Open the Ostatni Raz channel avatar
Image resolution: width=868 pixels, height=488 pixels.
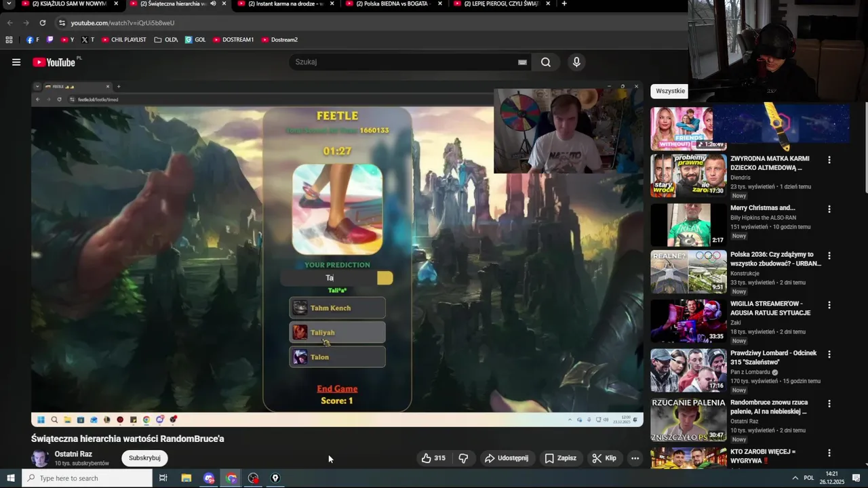pyautogui.click(x=40, y=458)
